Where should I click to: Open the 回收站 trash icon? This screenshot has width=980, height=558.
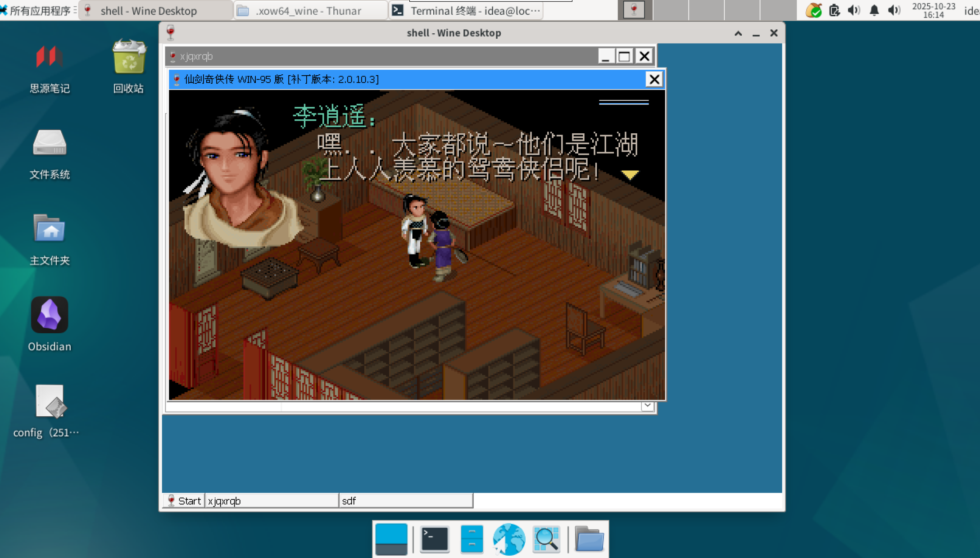[129, 58]
